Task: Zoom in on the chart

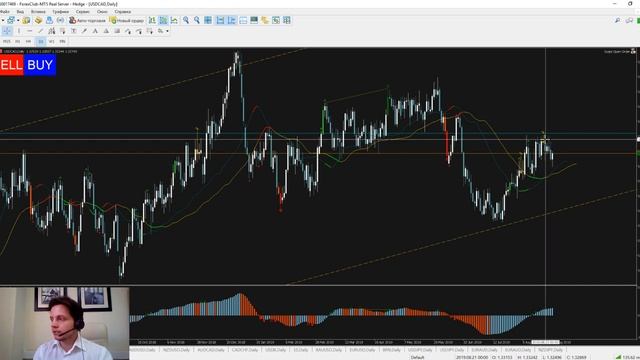Action: coord(186,20)
